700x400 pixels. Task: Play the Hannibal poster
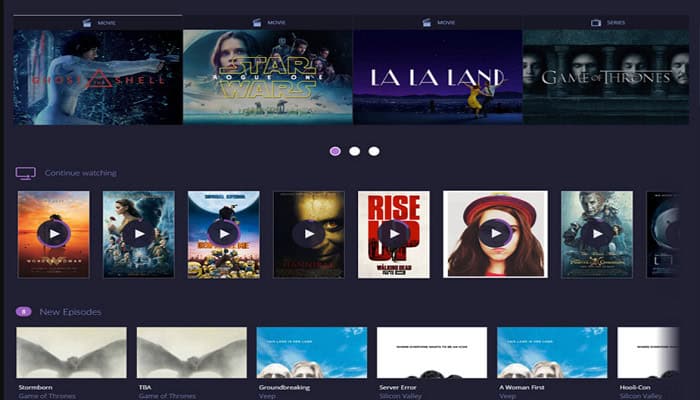coord(309,233)
